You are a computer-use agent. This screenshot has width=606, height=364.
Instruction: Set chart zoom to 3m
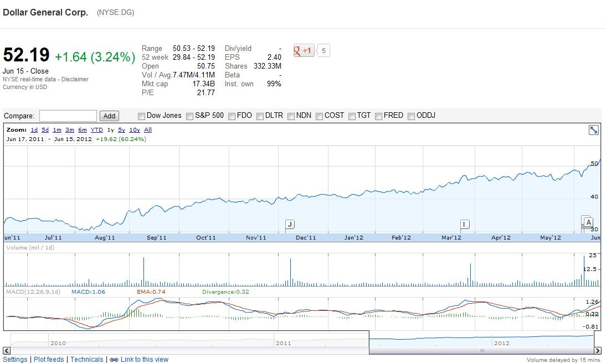pos(70,130)
